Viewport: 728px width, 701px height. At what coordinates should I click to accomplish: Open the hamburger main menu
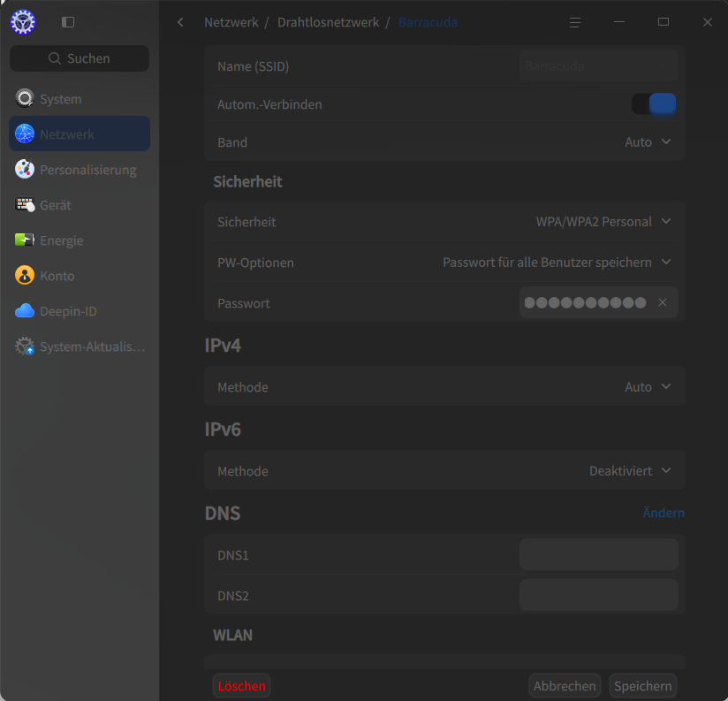click(x=575, y=22)
